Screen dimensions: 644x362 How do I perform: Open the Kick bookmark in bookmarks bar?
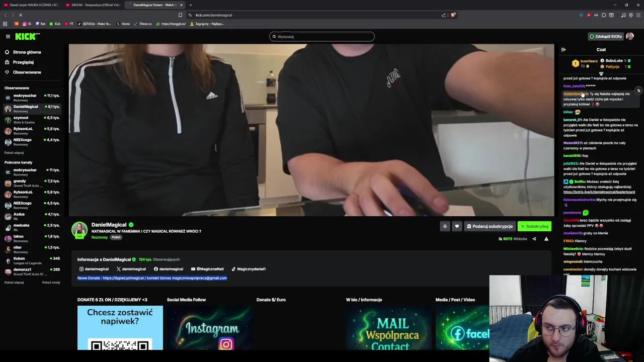(x=55, y=24)
